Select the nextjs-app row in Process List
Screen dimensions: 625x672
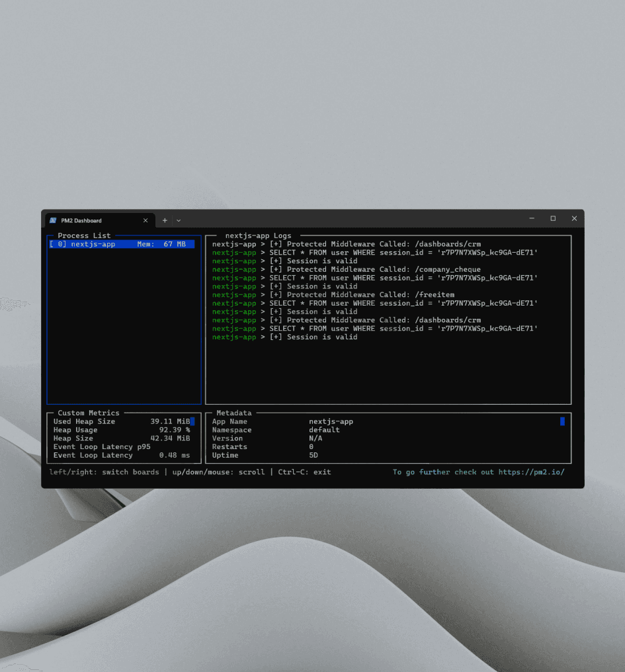pos(122,244)
